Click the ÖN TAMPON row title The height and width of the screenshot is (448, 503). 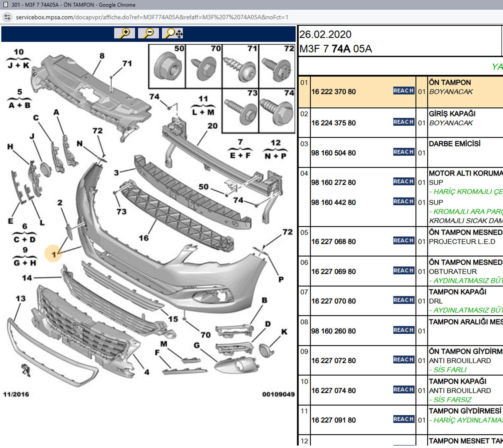coord(450,83)
